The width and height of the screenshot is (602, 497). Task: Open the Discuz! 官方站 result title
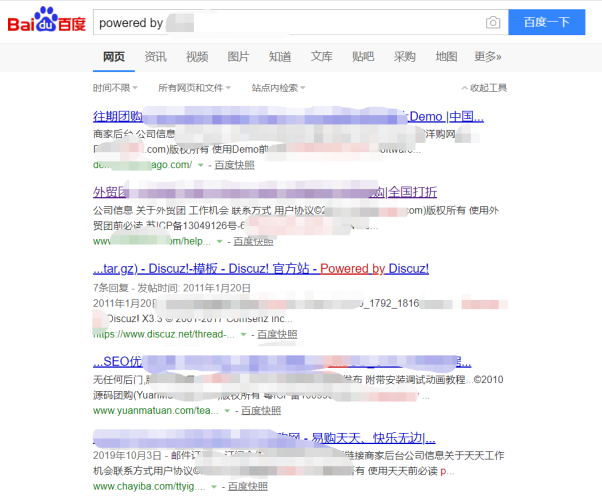pos(261,268)
